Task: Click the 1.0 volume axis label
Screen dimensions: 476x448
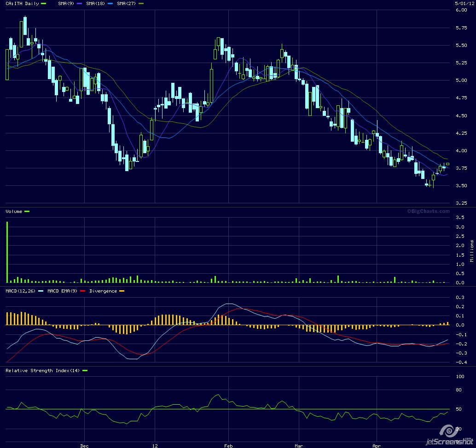Action: (x=460, y=264)
